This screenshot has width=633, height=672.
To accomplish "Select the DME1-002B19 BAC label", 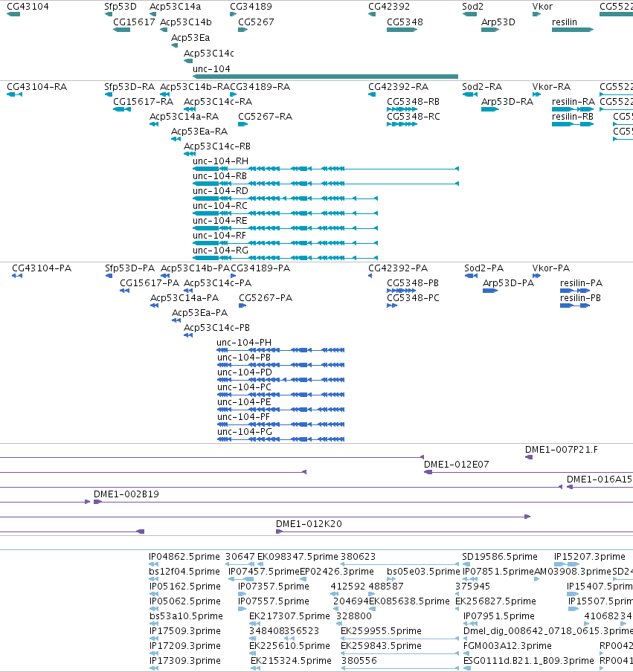I will (126, 494).
